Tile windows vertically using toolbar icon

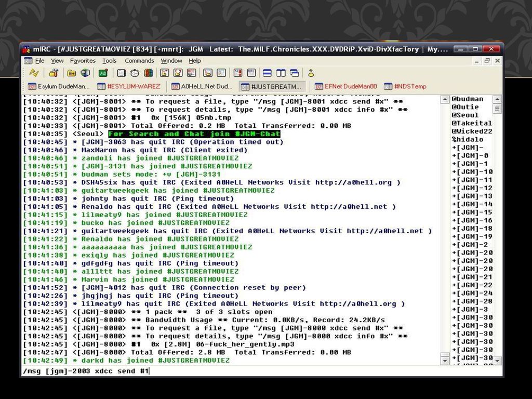(281, 73)
